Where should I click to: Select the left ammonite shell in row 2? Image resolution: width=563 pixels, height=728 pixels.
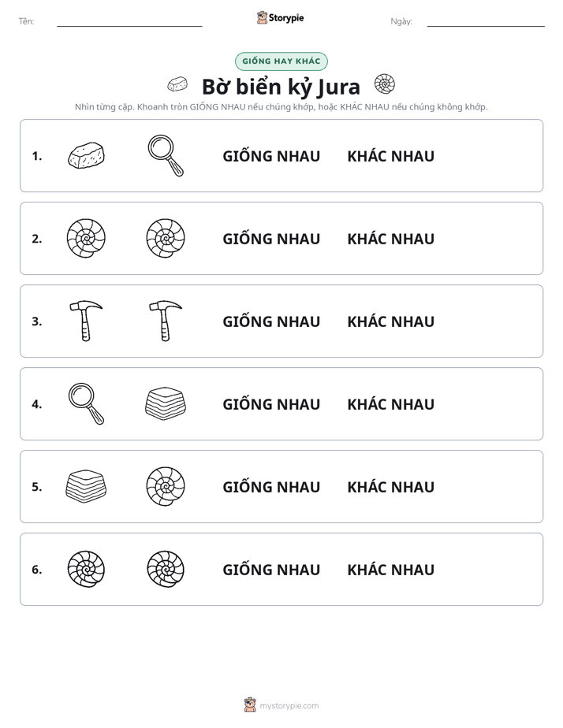click(x=86, y=238)
